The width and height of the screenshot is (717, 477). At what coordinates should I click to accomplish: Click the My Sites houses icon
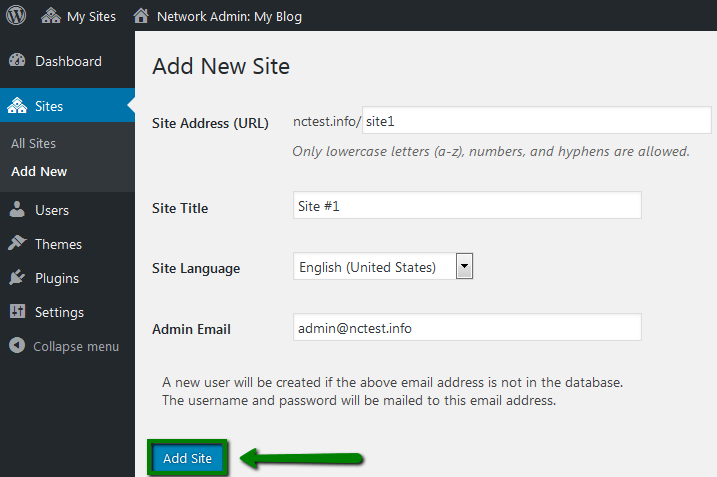tap(51, 16)
